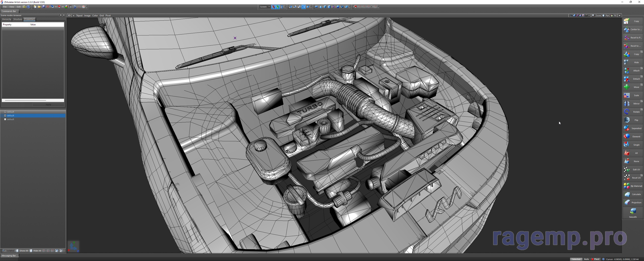
Task: Switch to the Structure tab
Action: point(18,19)
